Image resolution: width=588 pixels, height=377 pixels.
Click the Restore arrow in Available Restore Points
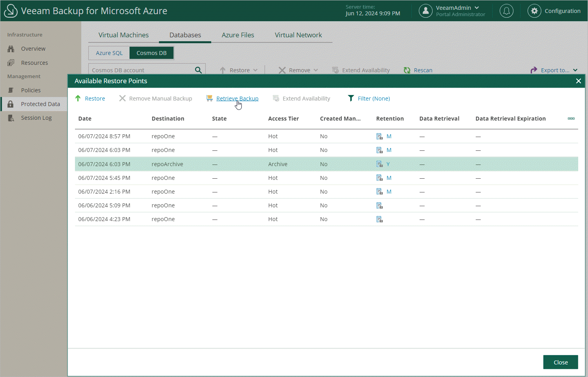point(78,99)
